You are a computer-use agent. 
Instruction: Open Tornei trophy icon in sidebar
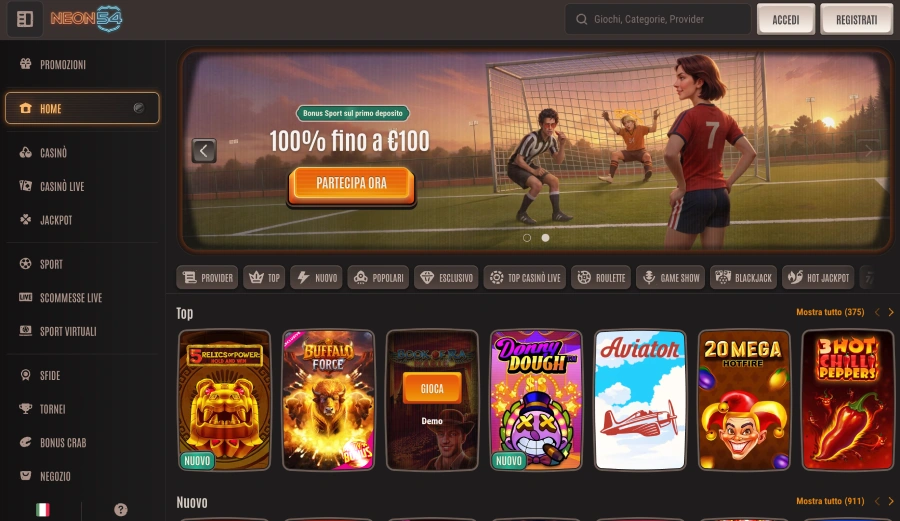(x=25, y=409)
